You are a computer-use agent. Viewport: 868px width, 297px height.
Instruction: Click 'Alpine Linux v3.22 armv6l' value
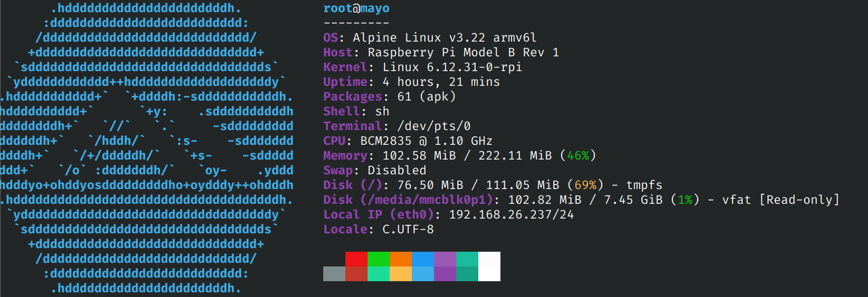click(445, 38)
